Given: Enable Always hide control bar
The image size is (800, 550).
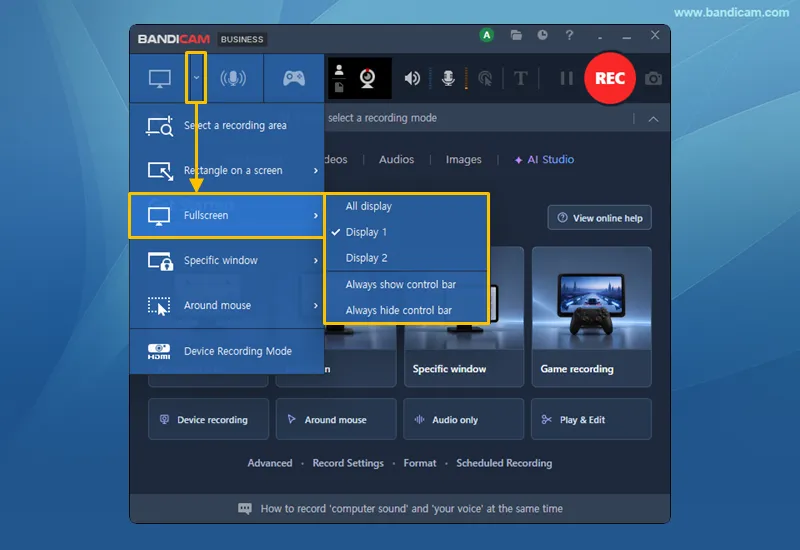Looking at the screenshot, I should point(406,310).
